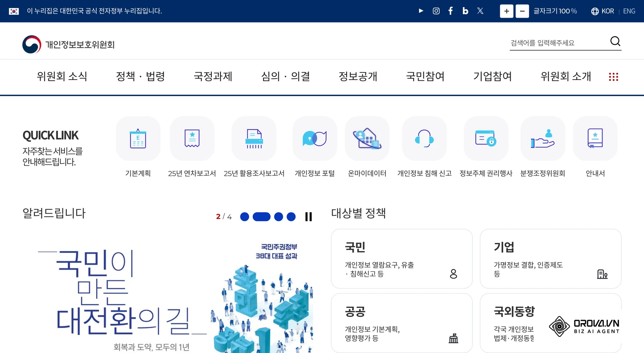Pause the 알려드립니다 banner slideshow

point(309,217)
